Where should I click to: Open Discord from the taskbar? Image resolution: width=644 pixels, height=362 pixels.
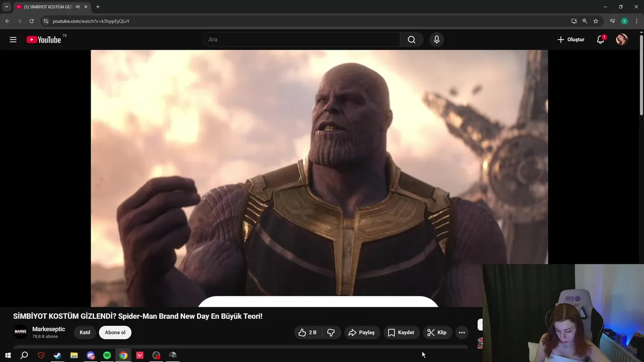(91, 355)
